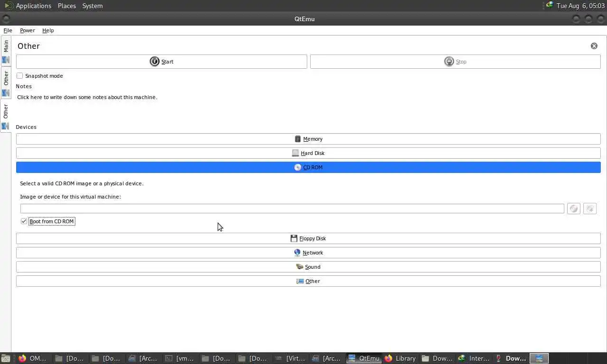Switch to the Main side tab
The height and width of the screenshot is (364, 607).
coord(6,51)
